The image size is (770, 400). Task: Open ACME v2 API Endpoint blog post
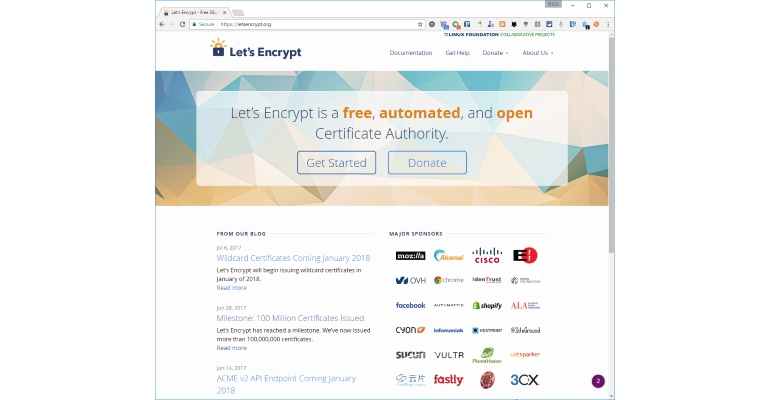point(286,384)
